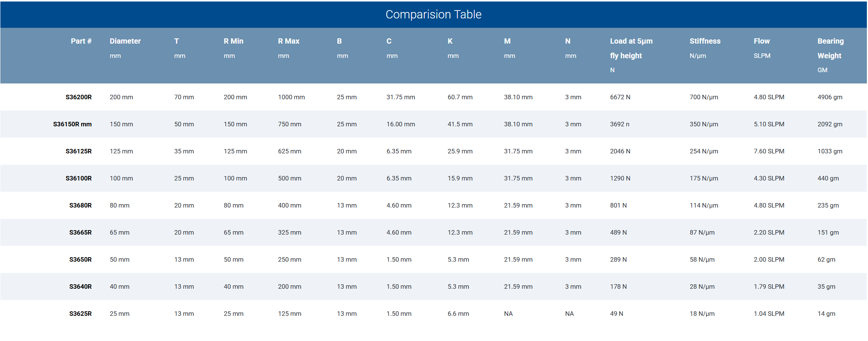Select the S3640R part number

[80, 286]
